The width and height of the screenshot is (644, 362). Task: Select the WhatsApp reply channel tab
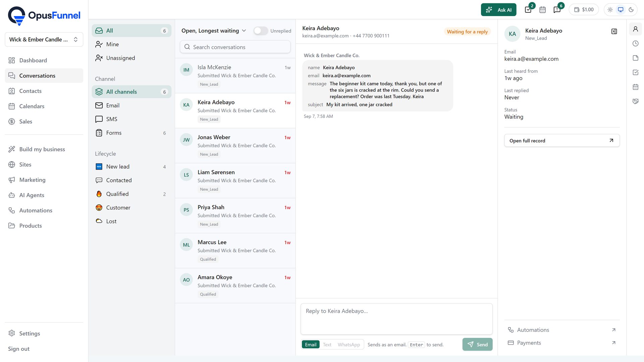[349, 345]
